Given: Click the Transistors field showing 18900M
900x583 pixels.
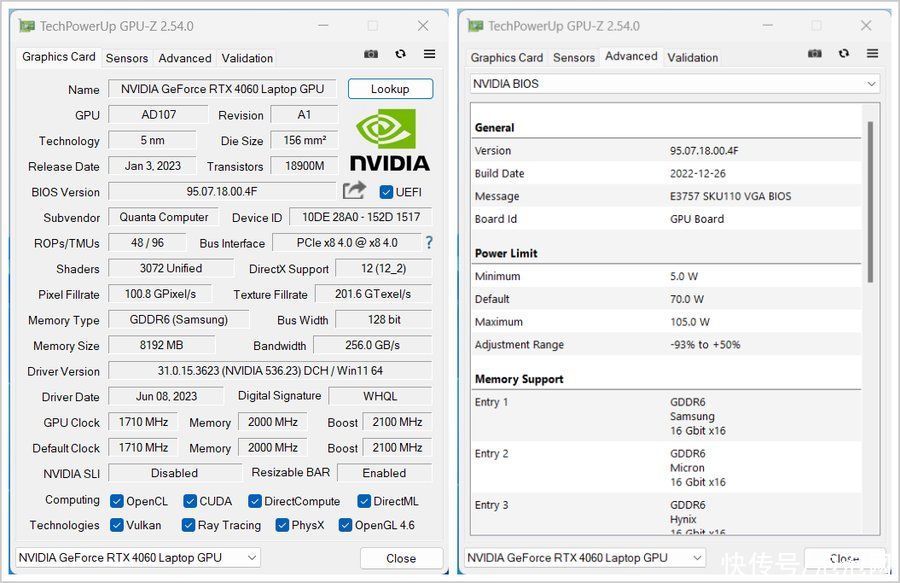Looking at the screenshot, I should (304, 166).
